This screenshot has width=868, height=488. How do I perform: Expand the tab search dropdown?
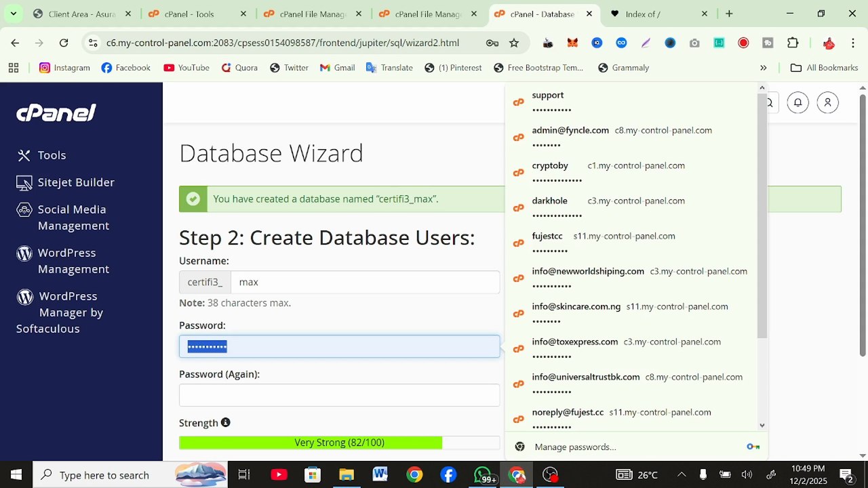pos(14,14)
